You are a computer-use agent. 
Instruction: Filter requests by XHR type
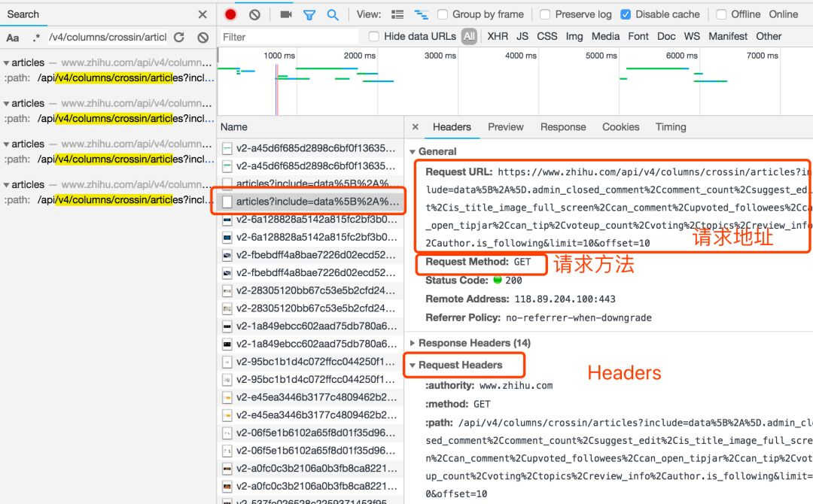[x=497, y=36]
